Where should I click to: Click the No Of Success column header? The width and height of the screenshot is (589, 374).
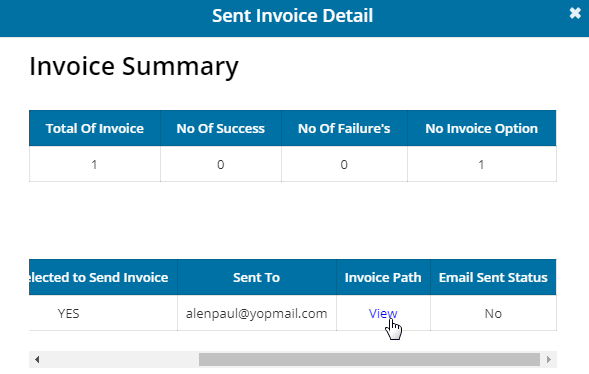pyautogui.click(x=220, y=128)
